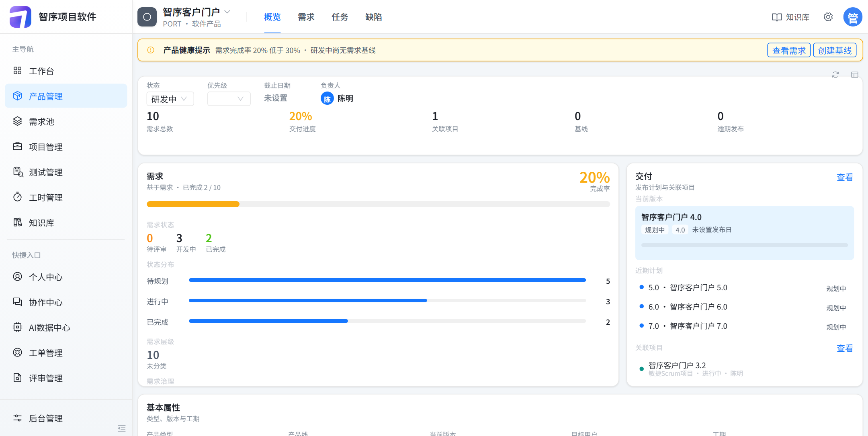This screenshot has height=436, width=868.
Task: Open 评审管理 document icon
Action: coord(17,378)
